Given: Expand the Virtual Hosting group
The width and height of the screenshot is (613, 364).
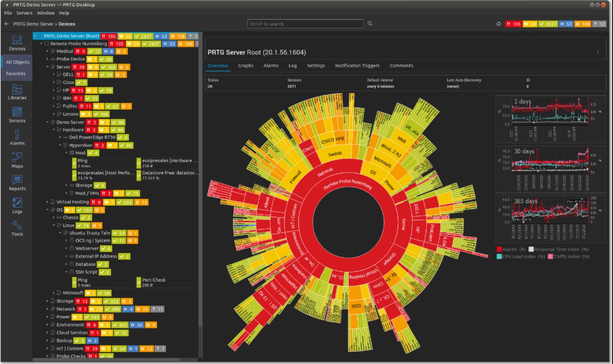Looking at the screenshot, I should (x=48, y=202).
